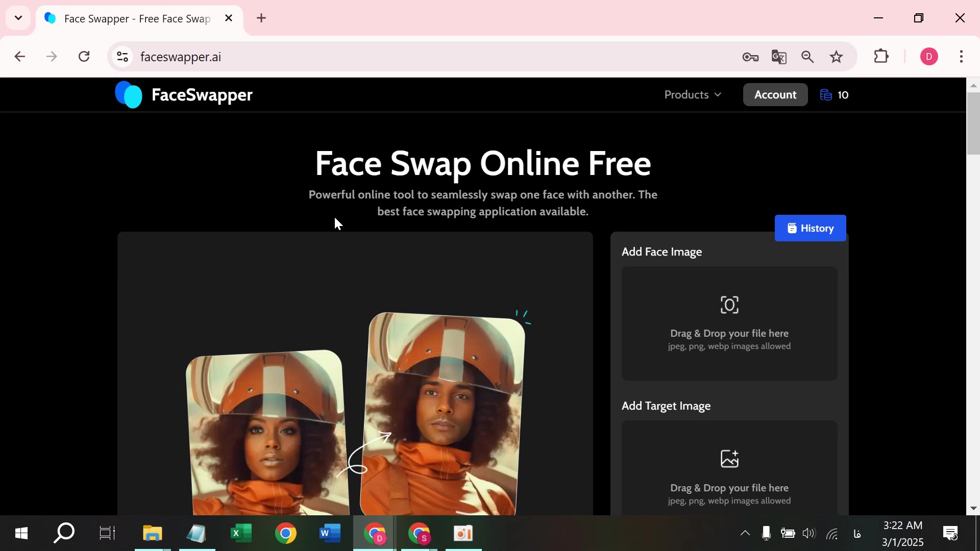980x551 pixels.
Task: Open the Windows notification center
Action: coord(951,534)
